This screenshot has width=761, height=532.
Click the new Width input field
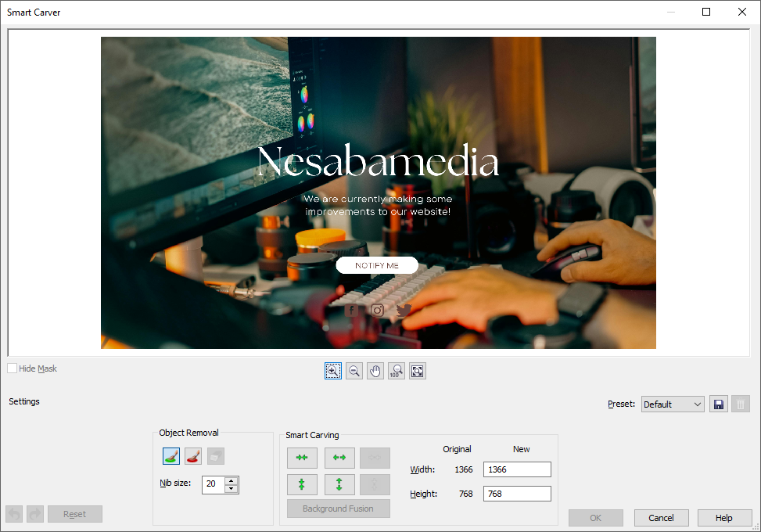[x=517, y=469]
